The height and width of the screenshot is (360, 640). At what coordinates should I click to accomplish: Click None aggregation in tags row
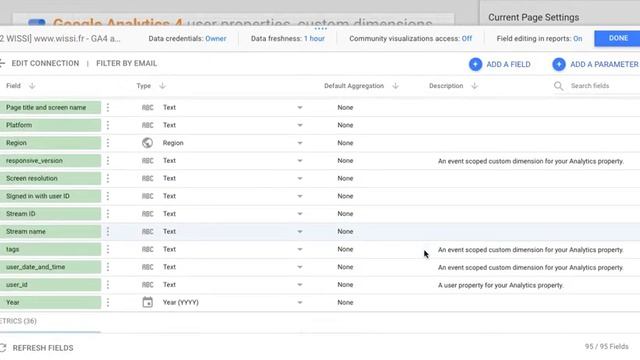click(x=345, y=249)
